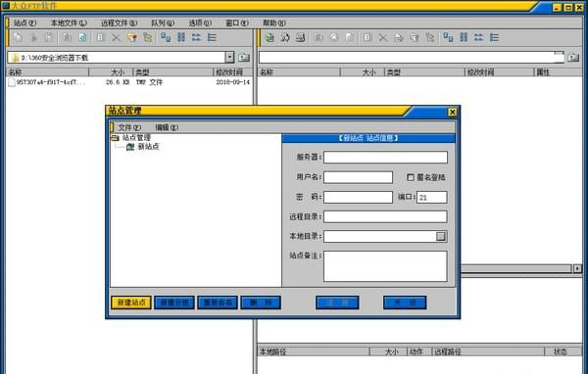Click the 新建分组 button
This screenshot has height=374, width=588.
[x=174, y=303]
